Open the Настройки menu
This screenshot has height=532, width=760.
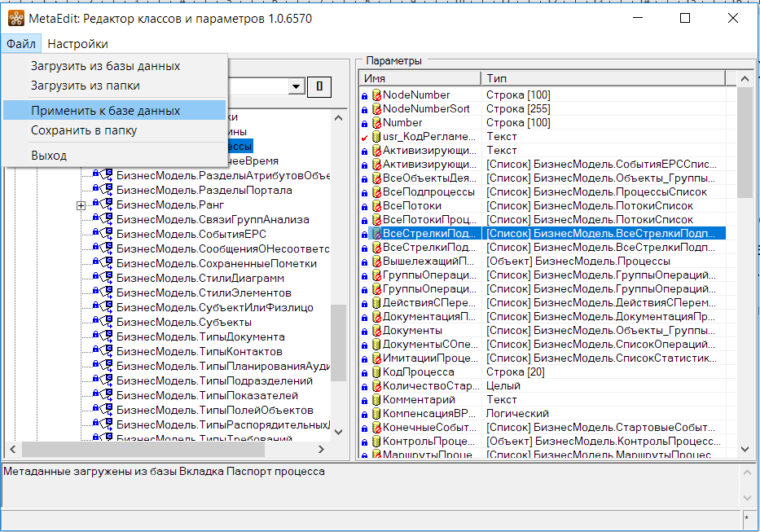click(77, 44)
